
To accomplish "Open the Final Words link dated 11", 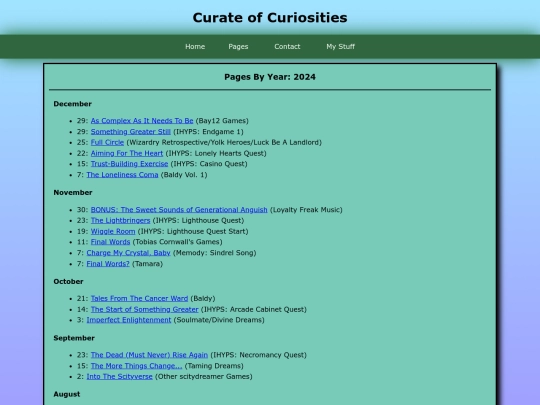I will (111, 242).
